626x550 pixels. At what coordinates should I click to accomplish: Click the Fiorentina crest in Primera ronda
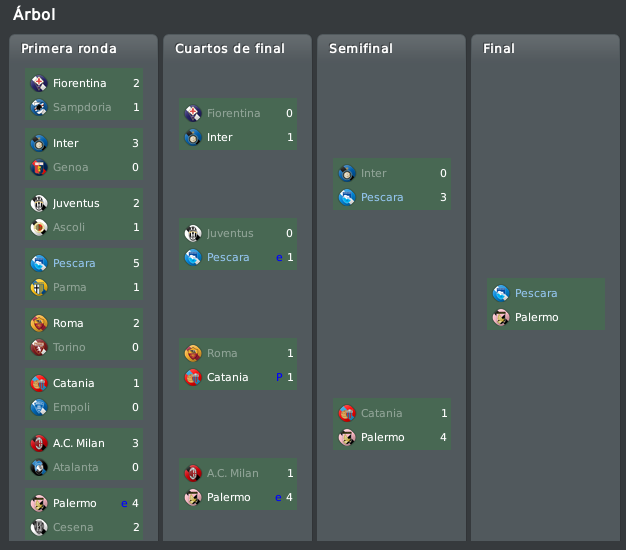tap(39, 83)
